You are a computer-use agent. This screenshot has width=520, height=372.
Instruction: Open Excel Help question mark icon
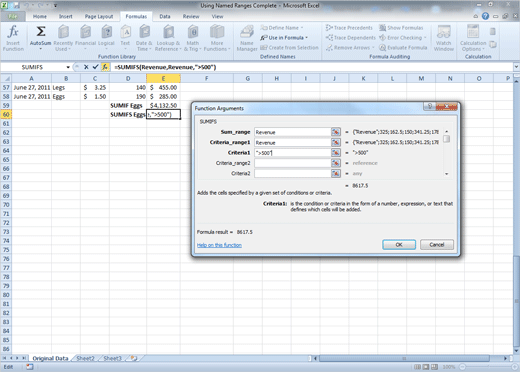coord(485,16)
